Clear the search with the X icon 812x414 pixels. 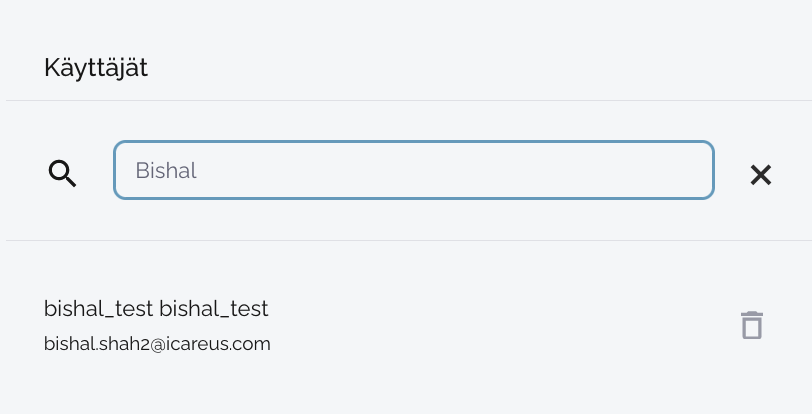(760, 175)
